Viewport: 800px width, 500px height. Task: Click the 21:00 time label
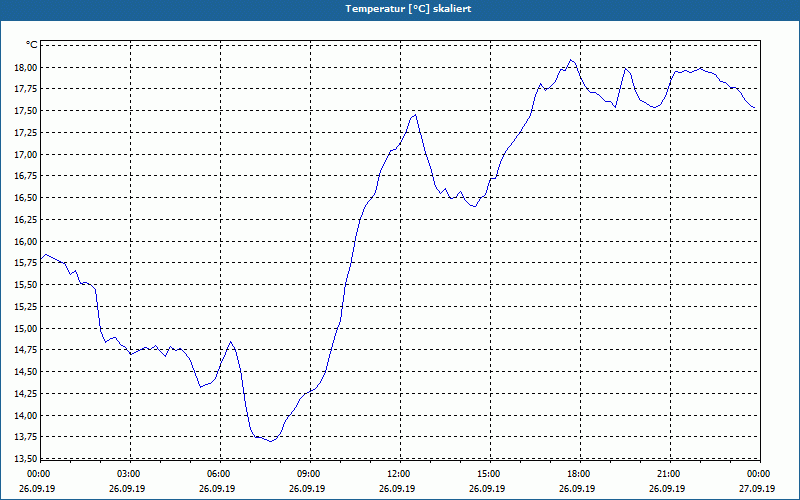[x=667, y=474]
